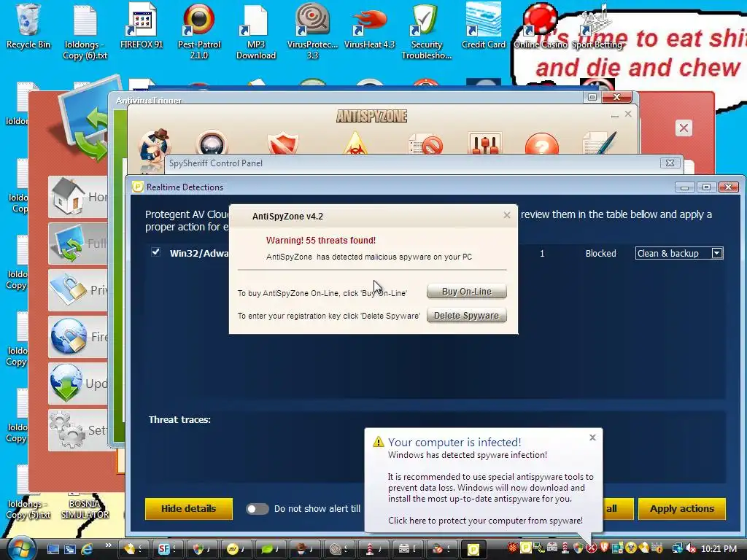Click the SF taskbar button
Screen dimensions: 747x560
[167, 549]
